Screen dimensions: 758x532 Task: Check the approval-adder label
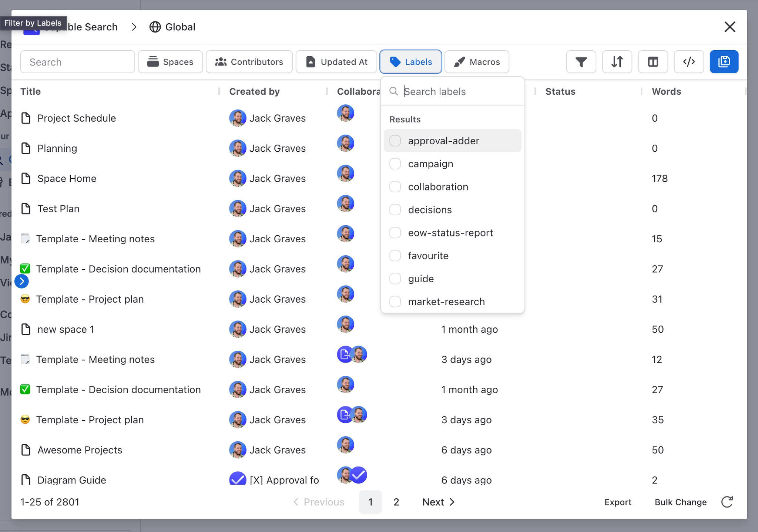click(395, 141)
